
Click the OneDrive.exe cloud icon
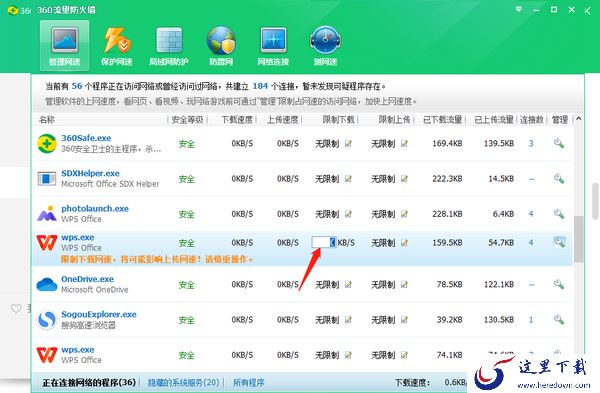tap(47, 285)
